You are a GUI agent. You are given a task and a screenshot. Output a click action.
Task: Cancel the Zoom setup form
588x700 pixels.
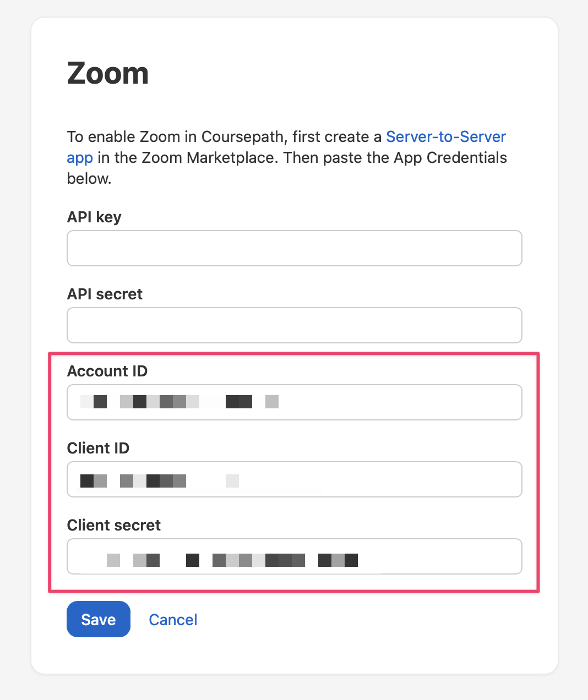(173, 620)
